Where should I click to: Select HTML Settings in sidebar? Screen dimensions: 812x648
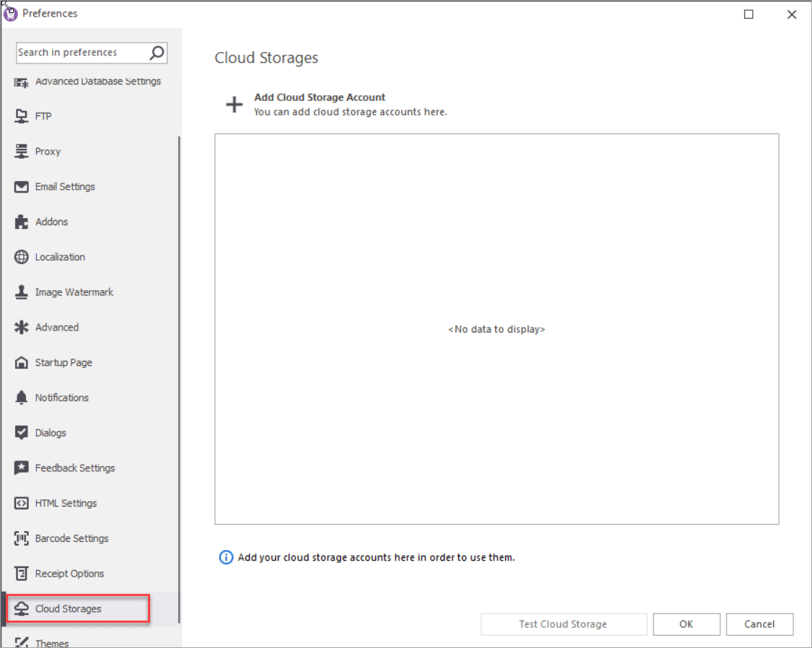coord(90,504)
